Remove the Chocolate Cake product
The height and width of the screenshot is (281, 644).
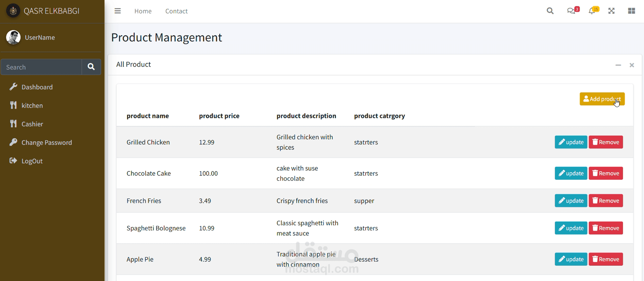606,173
